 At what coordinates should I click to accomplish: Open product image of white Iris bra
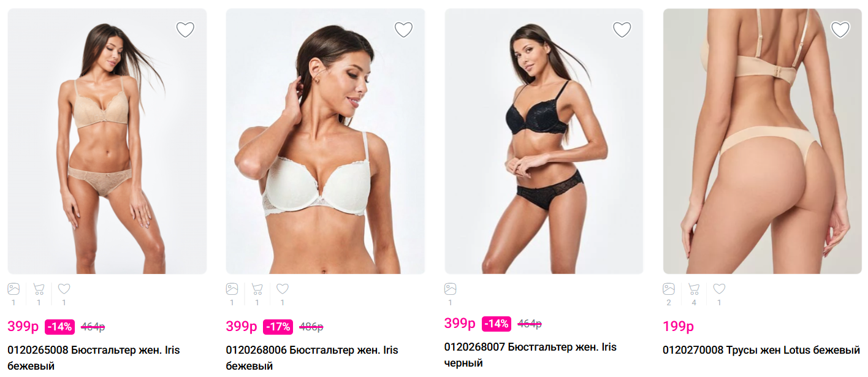(325, 141)
